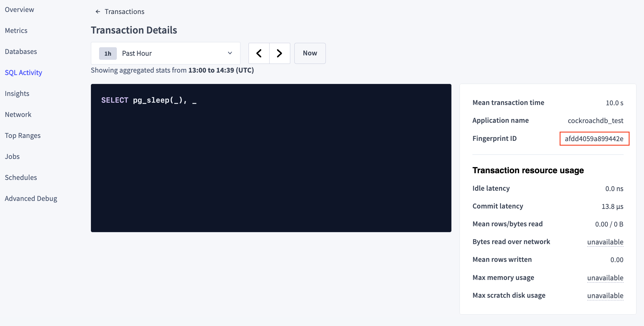
Task: Click the unavailable link for Bytes read over network
Action: [x=605, y=242]
